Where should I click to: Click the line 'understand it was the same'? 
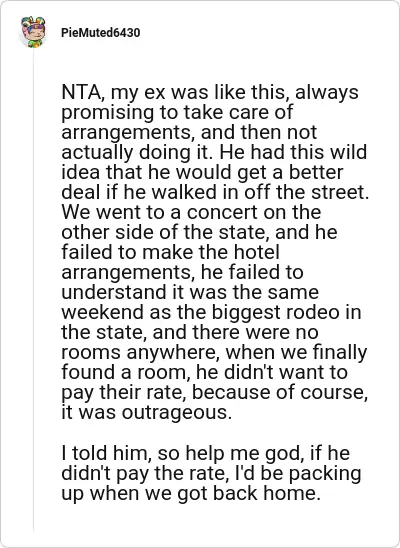(x=190, y=292)
